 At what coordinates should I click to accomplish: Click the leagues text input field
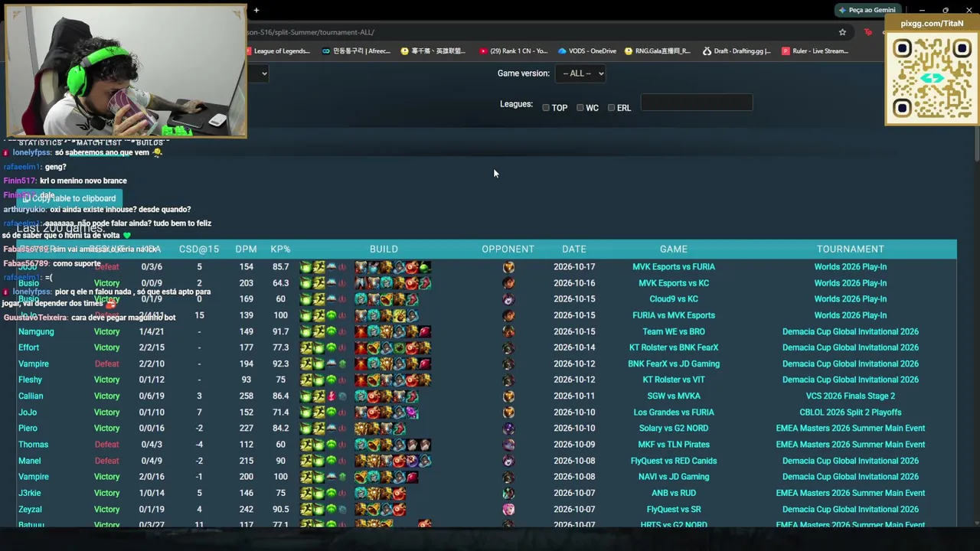pyautogui.click(x=697, y=103)
